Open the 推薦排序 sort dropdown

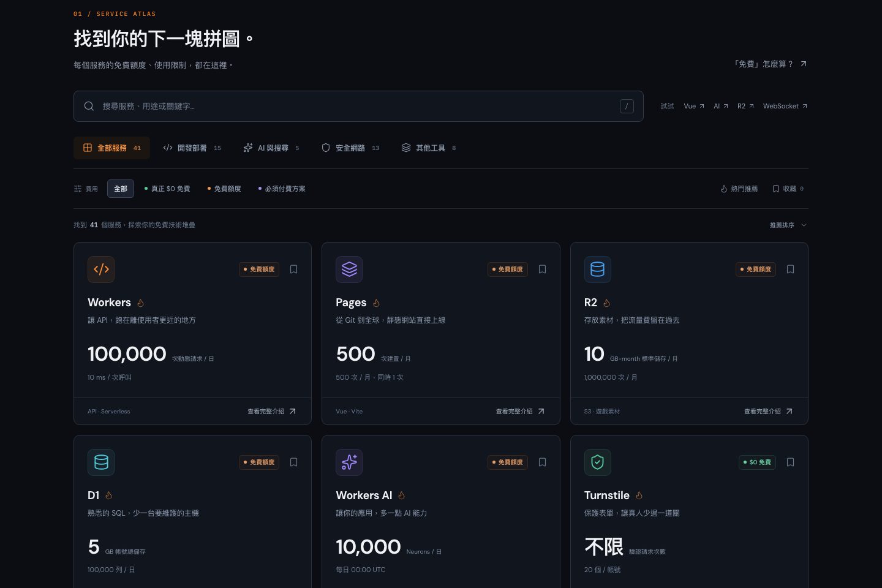tap(788, 225)
